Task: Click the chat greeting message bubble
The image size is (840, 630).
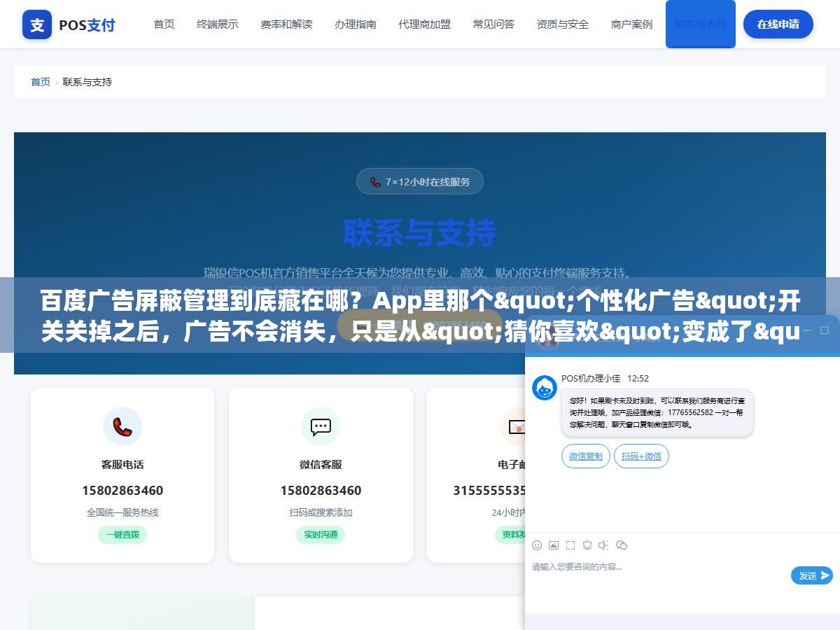Action: click(x=657, y=413)
